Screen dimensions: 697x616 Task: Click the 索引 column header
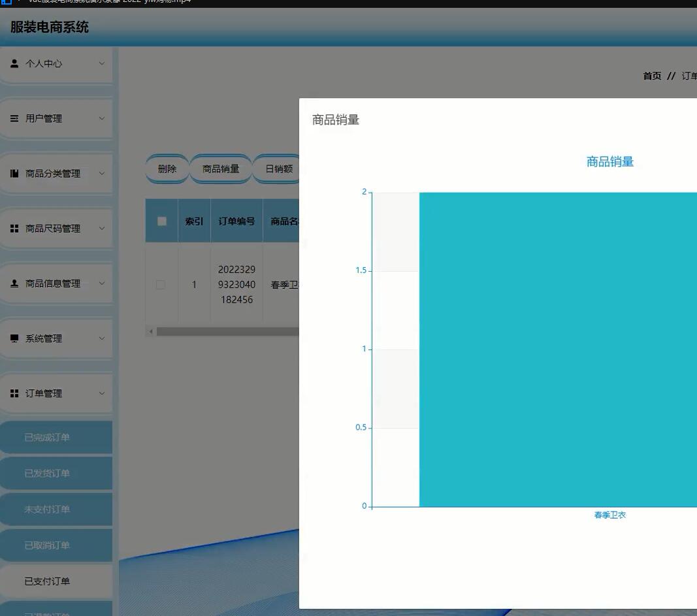coord(194,221)
